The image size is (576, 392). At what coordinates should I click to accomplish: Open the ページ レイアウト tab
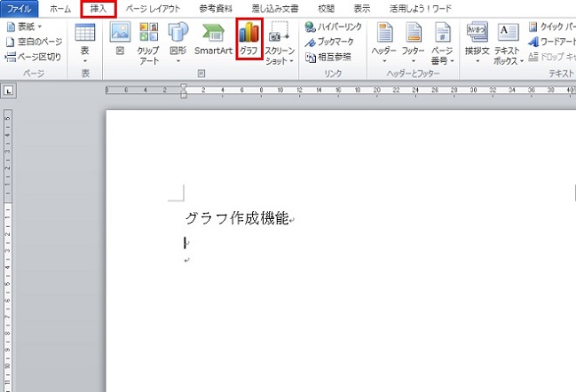click(x=153, y=9)
